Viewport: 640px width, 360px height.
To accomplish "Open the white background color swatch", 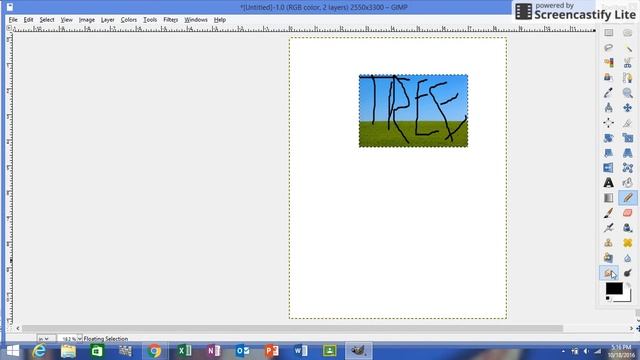I will [626, 297].
